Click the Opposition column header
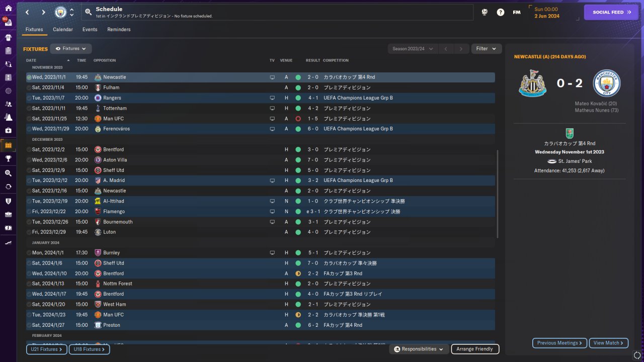Screen dimensions: 644x362 (x=105, y=60)
